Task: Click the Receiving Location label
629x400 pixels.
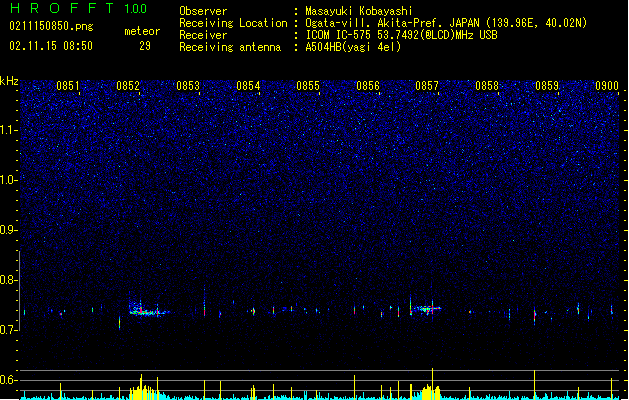Action: click(x=233, y=23)
